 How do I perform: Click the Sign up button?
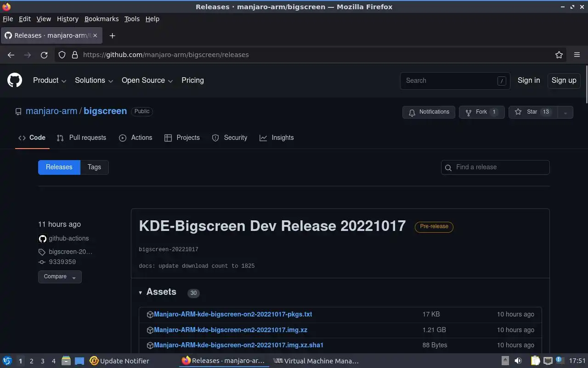564,80
